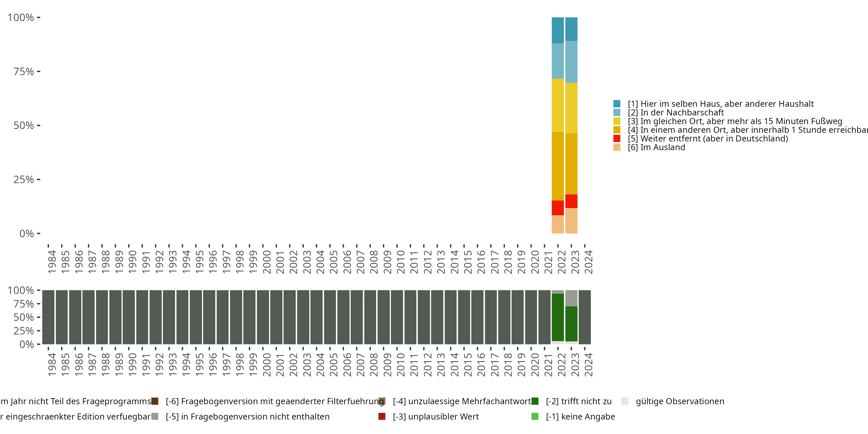Click the '[-2] trifft nicht zu' legend swatch
Viewport: 868px width, 434px height.
coord(535,401)
